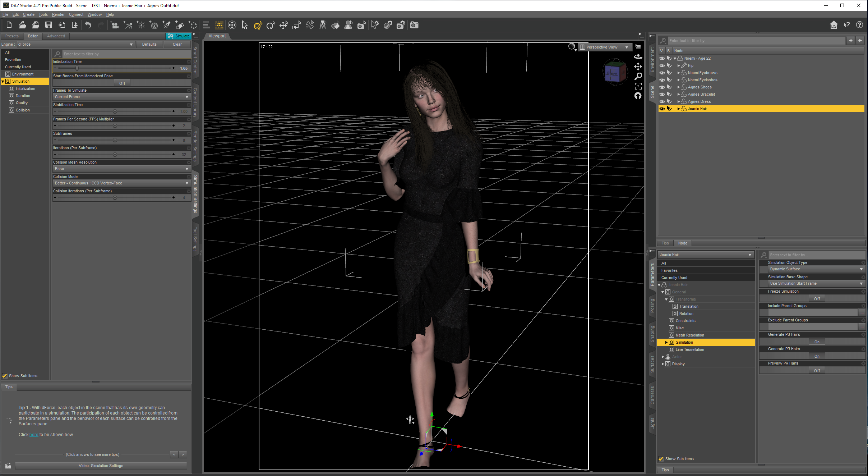Viewport: 868px width, 476px height.
Task: Create a new spotlight via toolbar
Action: pyautogui.click(x=166, y=25)
